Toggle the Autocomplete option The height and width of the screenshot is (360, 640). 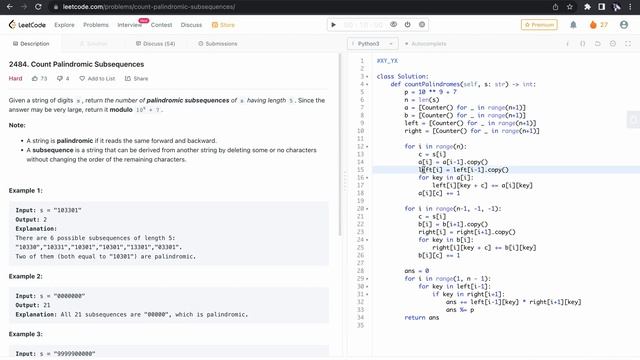pos(425,44)
